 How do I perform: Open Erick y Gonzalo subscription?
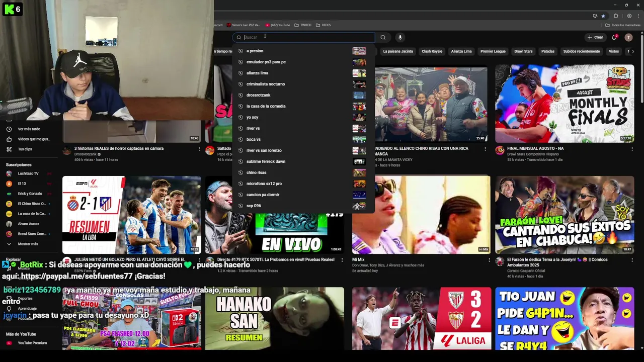point(29,194)
